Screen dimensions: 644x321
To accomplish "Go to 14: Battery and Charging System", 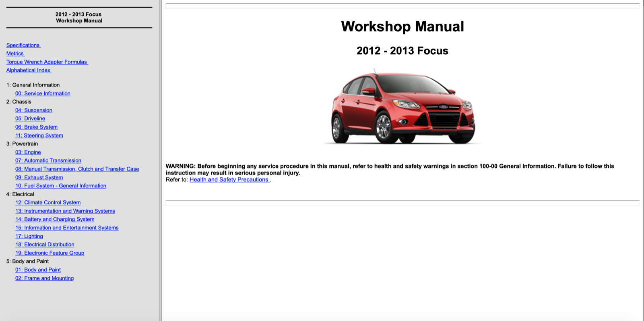I will tap(55, 219).
